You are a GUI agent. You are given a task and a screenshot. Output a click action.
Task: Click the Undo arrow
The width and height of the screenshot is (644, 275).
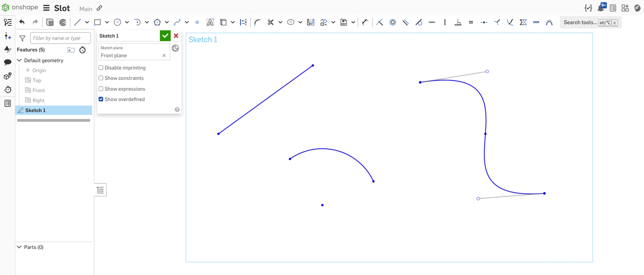pos(22,23)
